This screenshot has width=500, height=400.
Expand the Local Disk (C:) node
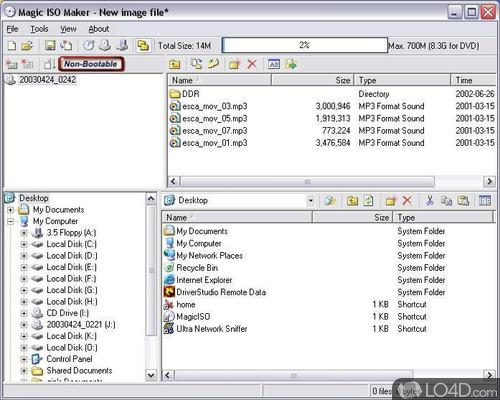click(24, 244)
